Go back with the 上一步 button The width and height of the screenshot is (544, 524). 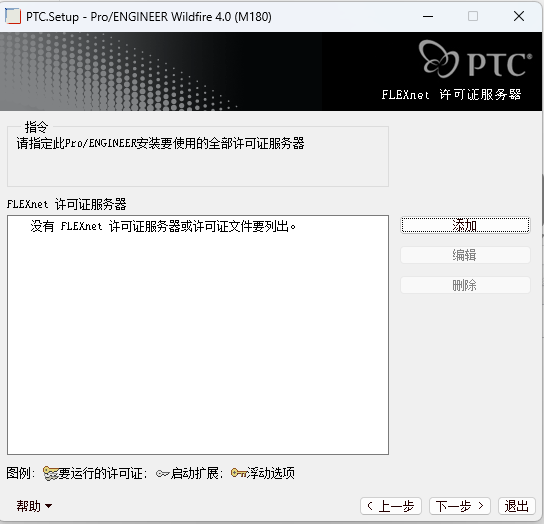click(391, 506)
